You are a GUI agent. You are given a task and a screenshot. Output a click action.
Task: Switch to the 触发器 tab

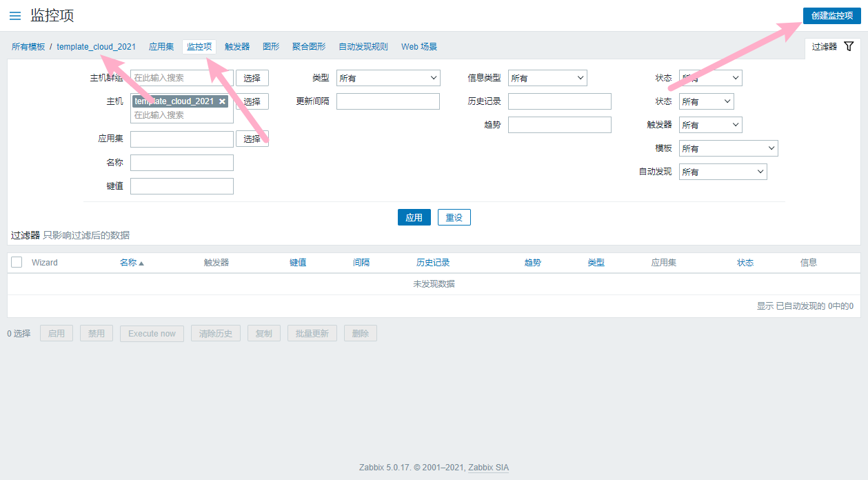[237, 47]
